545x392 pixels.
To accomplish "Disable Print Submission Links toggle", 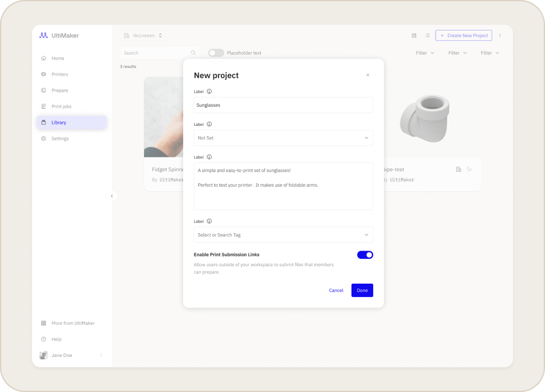I will 365,255.
